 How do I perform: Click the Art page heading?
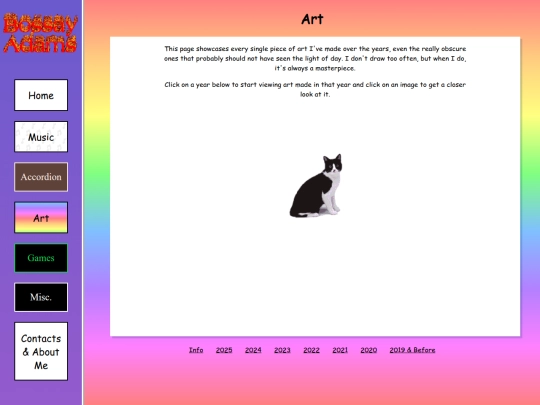pyautogui.click(x=312, y=19)
